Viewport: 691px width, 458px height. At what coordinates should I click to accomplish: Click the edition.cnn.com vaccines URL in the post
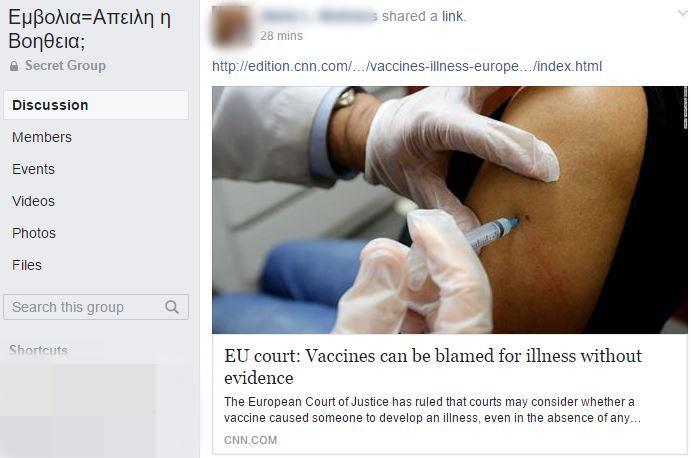click(407, 66)
